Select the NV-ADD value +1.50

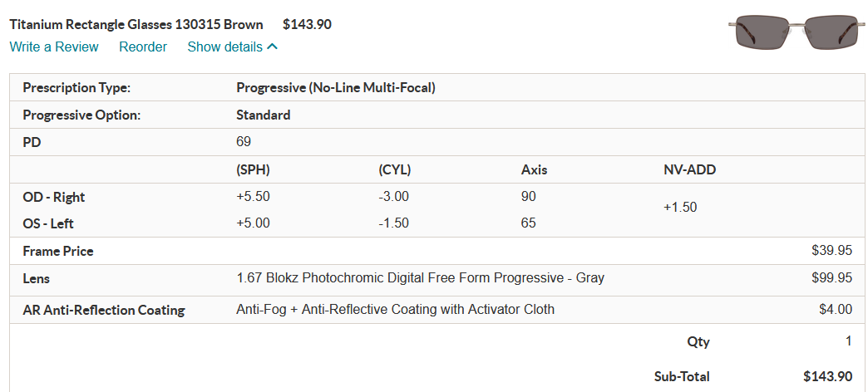(680, 208)
